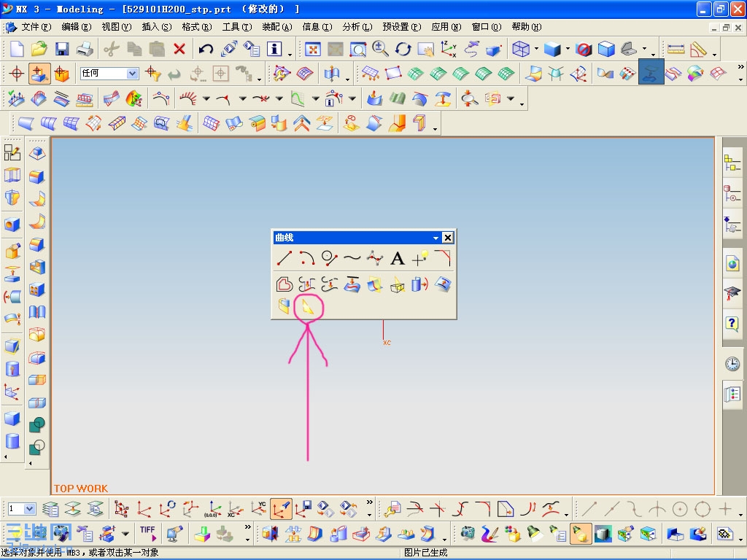This screenshot has width=747, height=560.
Task: Click the red X Delete icon
Action: (179, 49)
